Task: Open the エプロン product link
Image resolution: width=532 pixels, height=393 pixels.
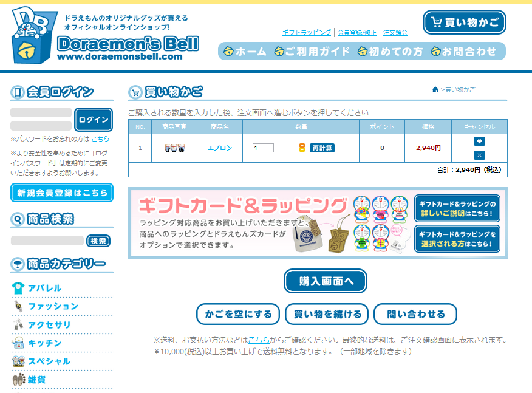Action: 220,148
